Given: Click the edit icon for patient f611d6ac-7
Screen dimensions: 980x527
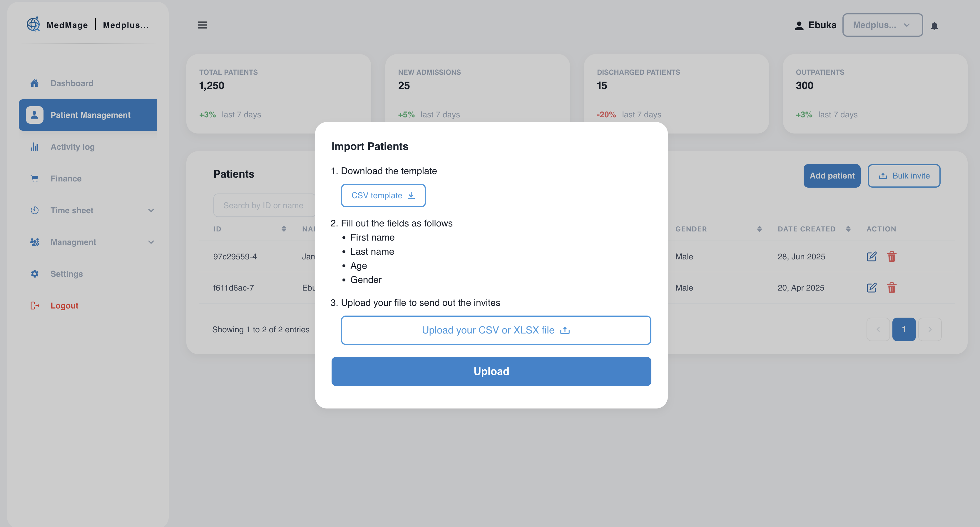Looking at the screenshot, I should point(871,288).
